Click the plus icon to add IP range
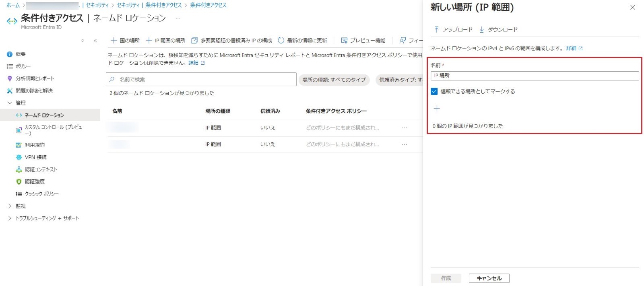 point(437,109)
